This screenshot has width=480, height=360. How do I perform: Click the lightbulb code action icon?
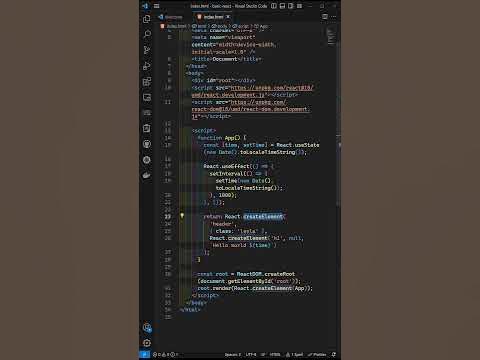182,216
